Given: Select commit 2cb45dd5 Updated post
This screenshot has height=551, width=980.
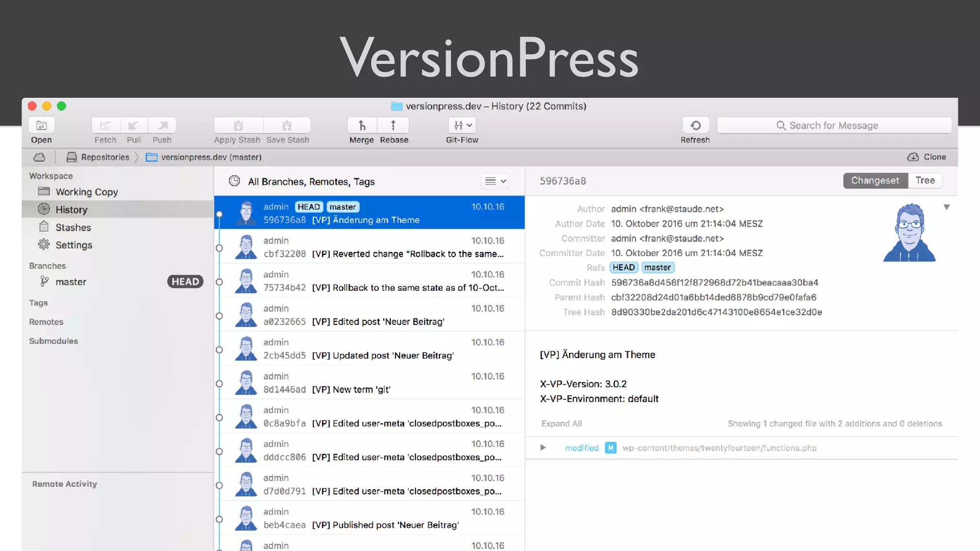Looking at the screenshot, I should (x=369, y=349).
